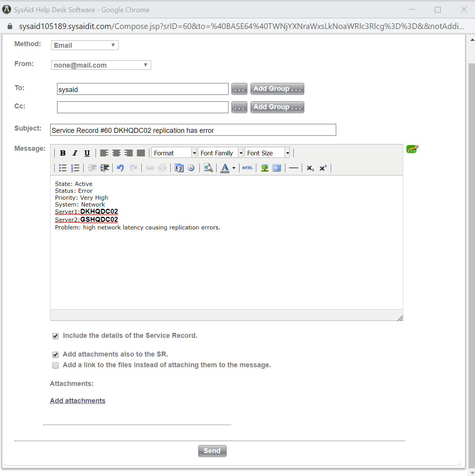Open the Method dropdown showing Email
475x476 pixels.
click(x=85, y=45)
